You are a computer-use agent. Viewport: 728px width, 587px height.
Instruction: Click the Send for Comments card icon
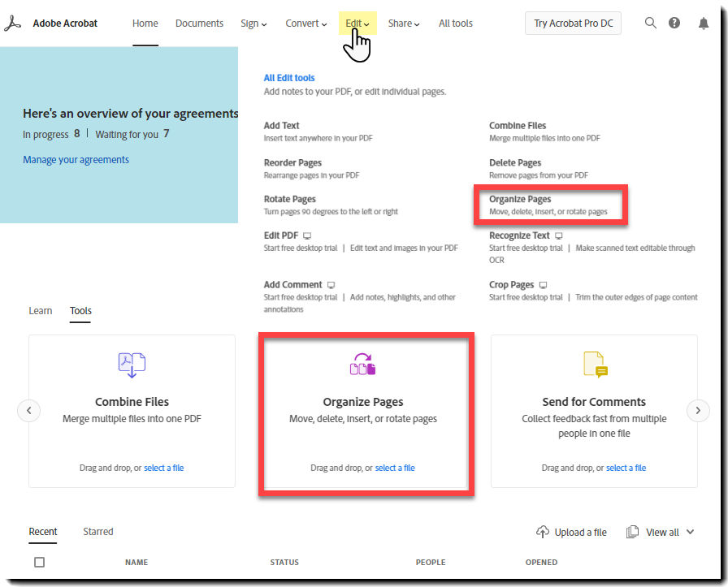pos(596,365)
